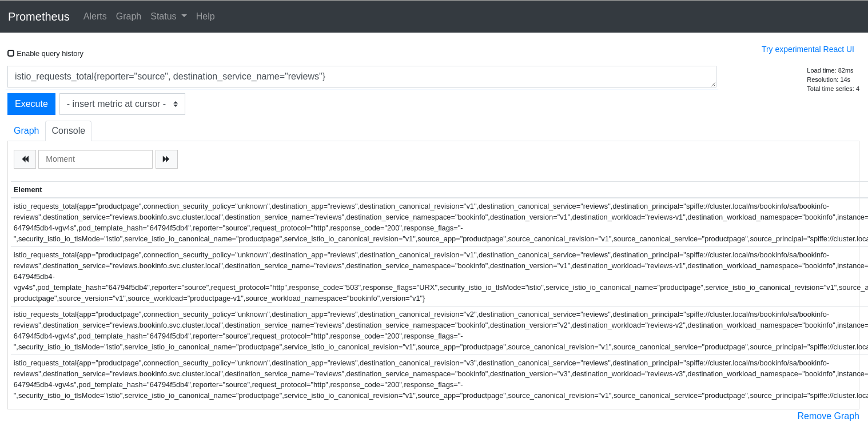The height and width of the screenshot is (426, 868).
Task: Open Graph in the top navigation bar
Action: click(128, 17)
